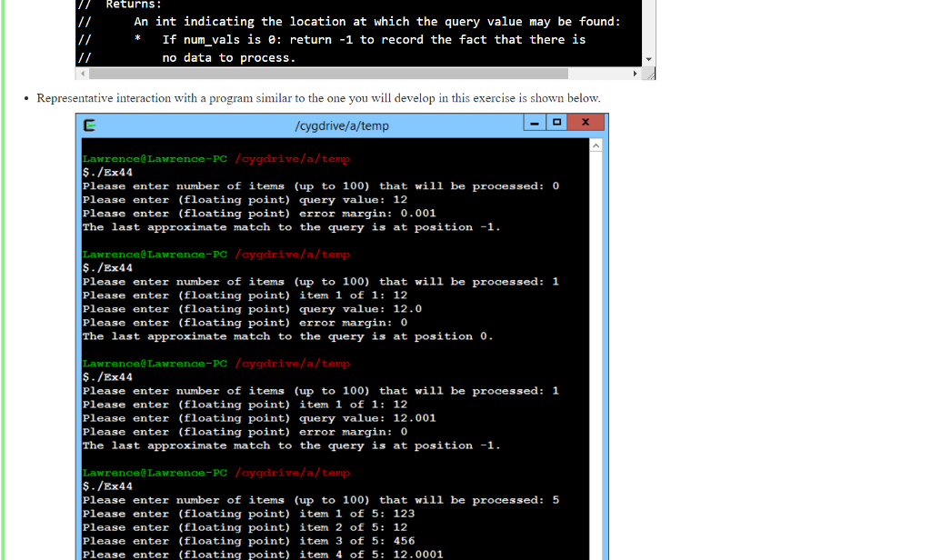The width and height of the screenshot is (931, 560).
Task: Click the result line 'at position 0.'
Action: click(287, 336)
